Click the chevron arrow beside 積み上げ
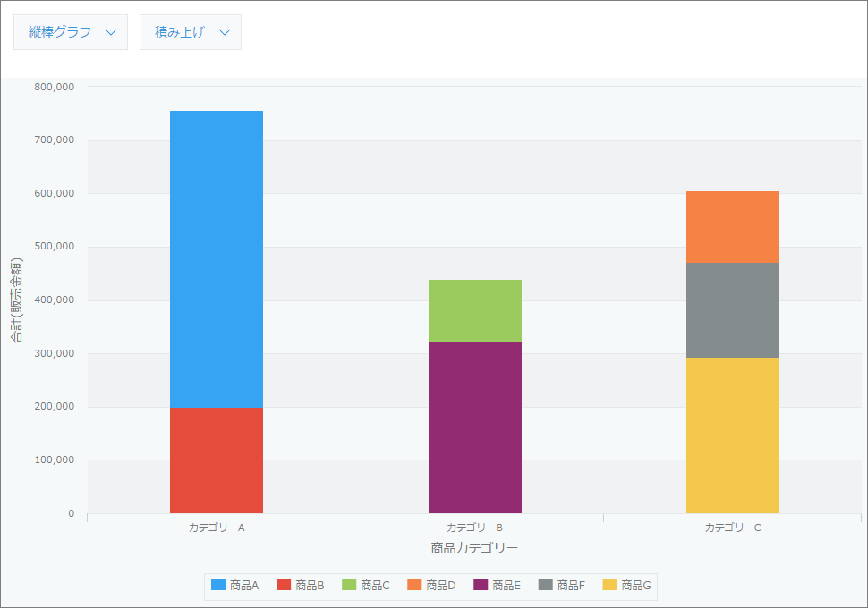 225,32
